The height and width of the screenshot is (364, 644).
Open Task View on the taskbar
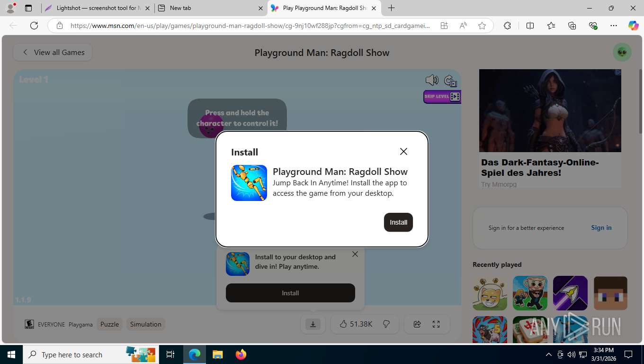tap(170, 355)
